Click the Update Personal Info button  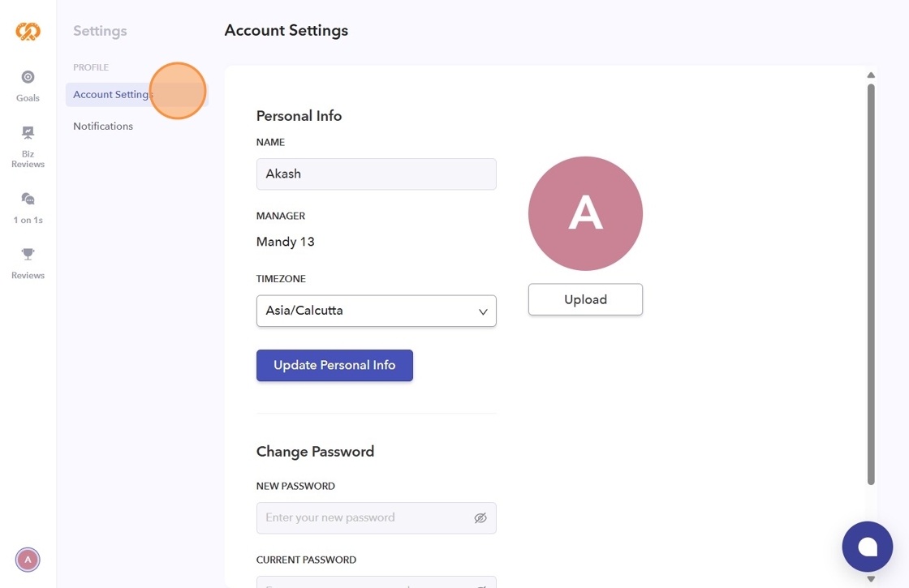pos(334,365)
